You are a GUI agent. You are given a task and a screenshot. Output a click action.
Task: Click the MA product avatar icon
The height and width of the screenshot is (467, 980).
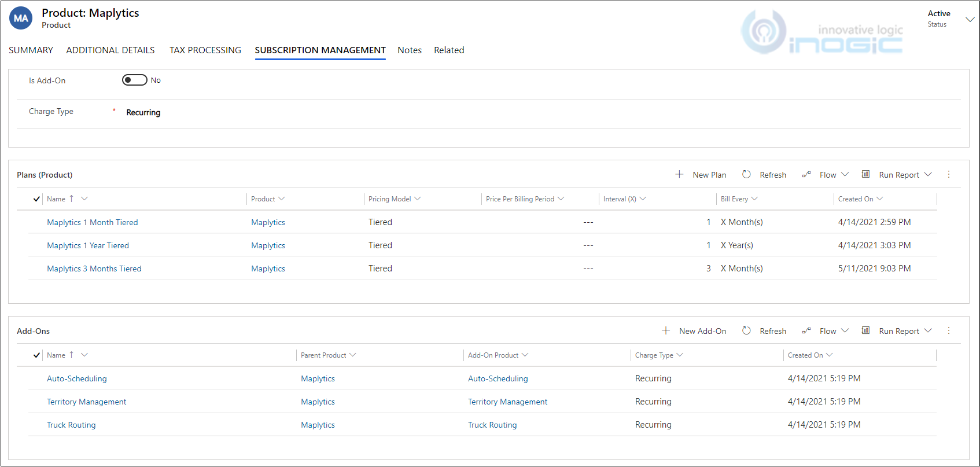click(x=21, y=19)
